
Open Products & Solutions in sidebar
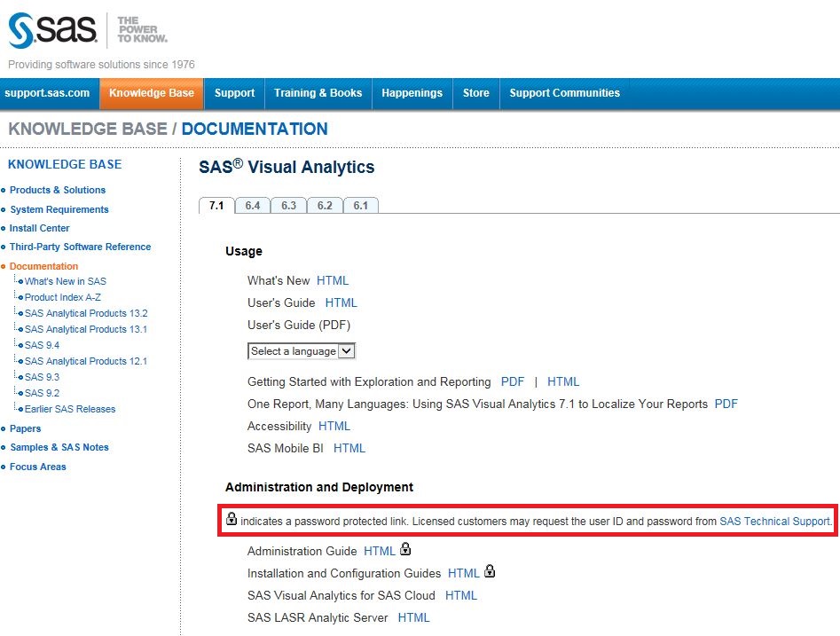tap(58, 190)
